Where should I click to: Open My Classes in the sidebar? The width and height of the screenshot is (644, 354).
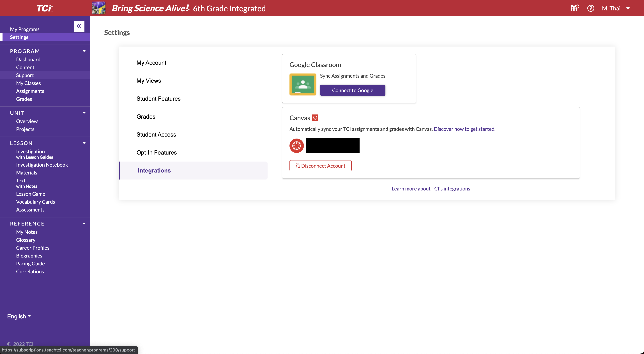tap(28, 83)
